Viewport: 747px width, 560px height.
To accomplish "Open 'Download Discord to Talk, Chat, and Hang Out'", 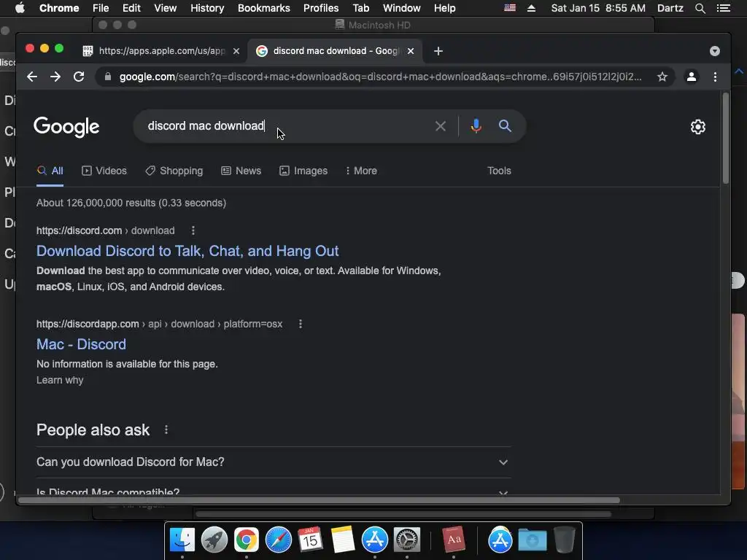I will 187,251.
